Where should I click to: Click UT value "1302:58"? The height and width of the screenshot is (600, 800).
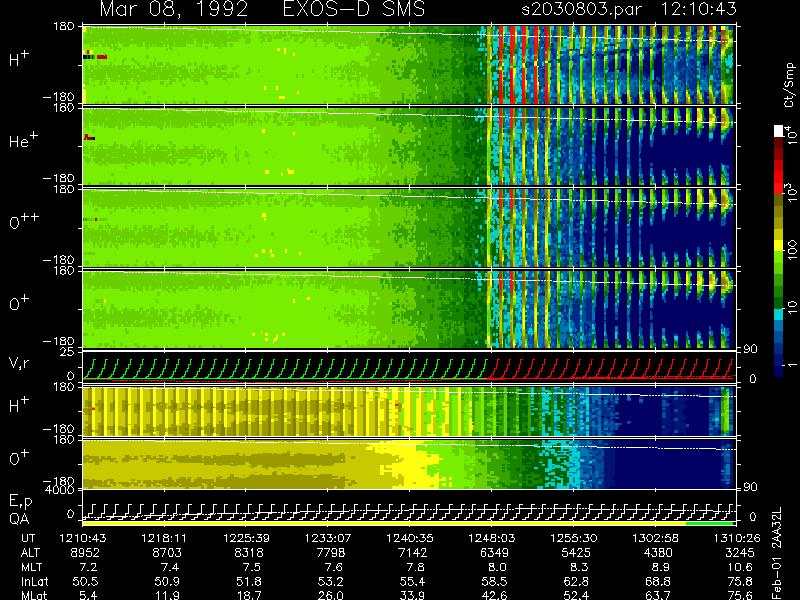coord(655,538)
